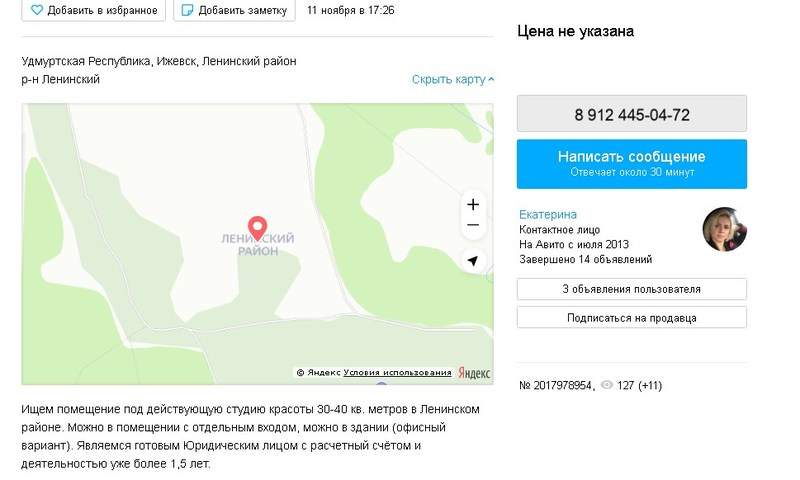Click the red Яндекс logo on the map
The width and height of the screenshot is (800, 480).
[x=474, y=373]
